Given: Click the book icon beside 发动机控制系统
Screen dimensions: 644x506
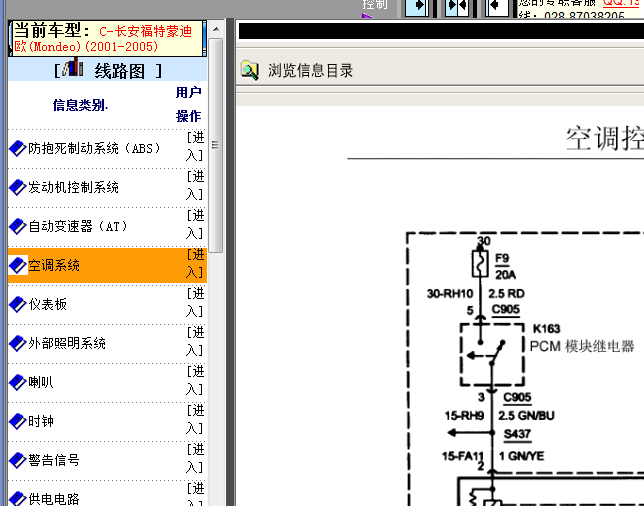Looking at the screenshot, I should click(18, 187).
